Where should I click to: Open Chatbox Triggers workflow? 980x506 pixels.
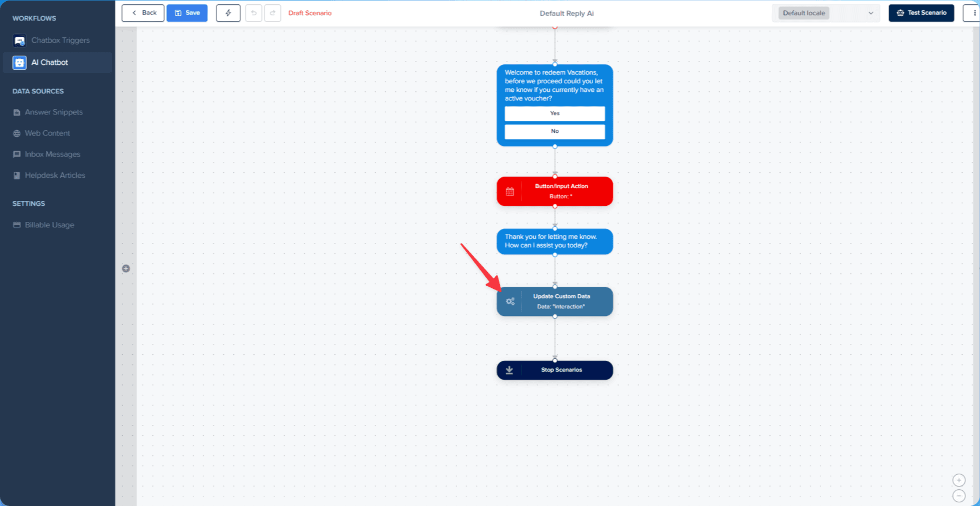tap(60, 41)
